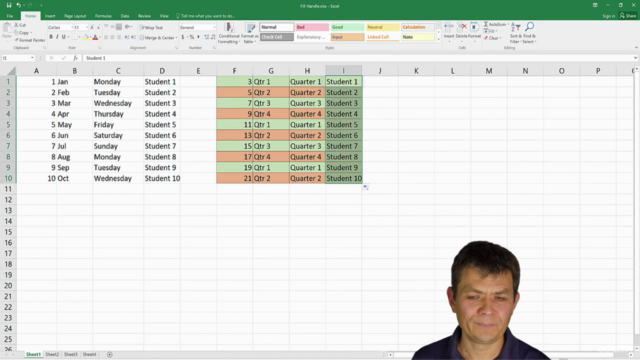Click the Orientation icon in Alignment group
Viewport: 640px width, 360px height.
click(x=127, y=27)
